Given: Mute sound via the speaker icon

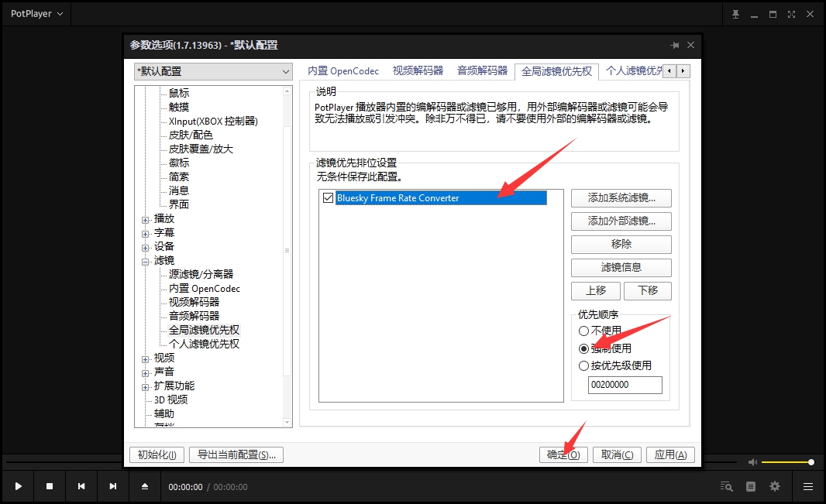Looking at the screenshot, I should point(753,462).
